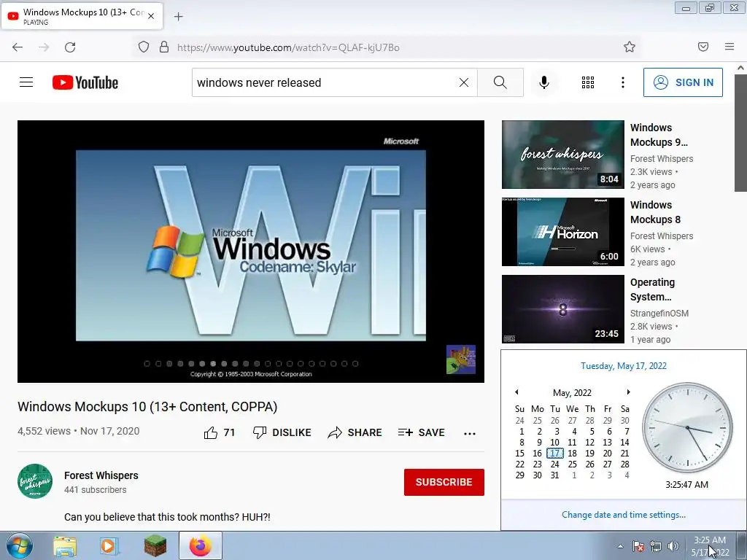Show hidden tray icons arrow

[x=620, y=546]
